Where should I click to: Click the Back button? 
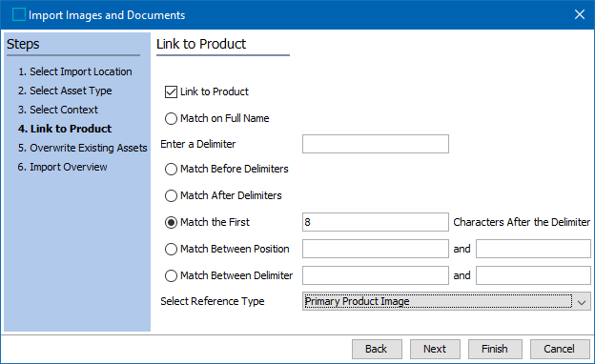click(377, 349)
